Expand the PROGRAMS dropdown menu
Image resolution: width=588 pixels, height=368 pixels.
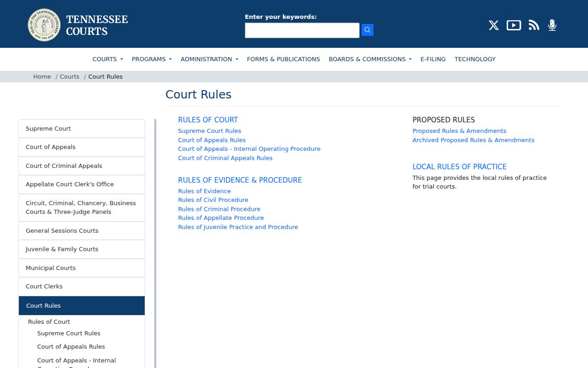tap(152, 59)
